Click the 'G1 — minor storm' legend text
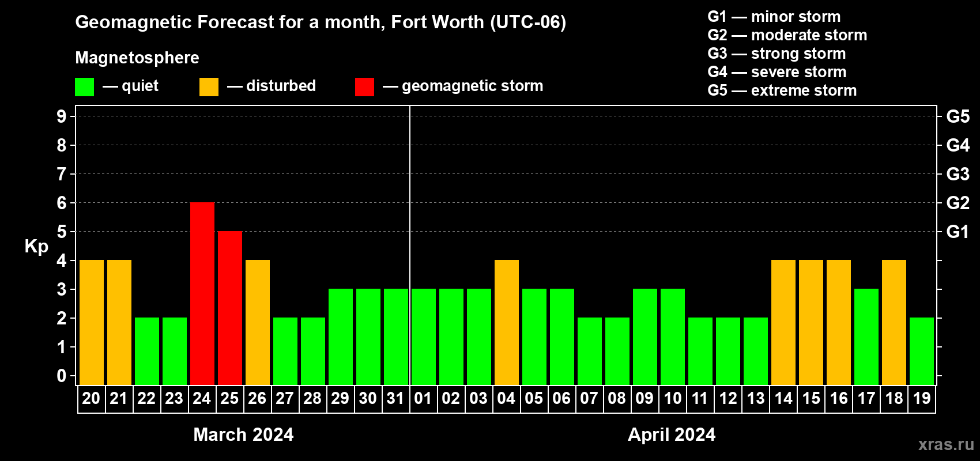 coord(774,17)
